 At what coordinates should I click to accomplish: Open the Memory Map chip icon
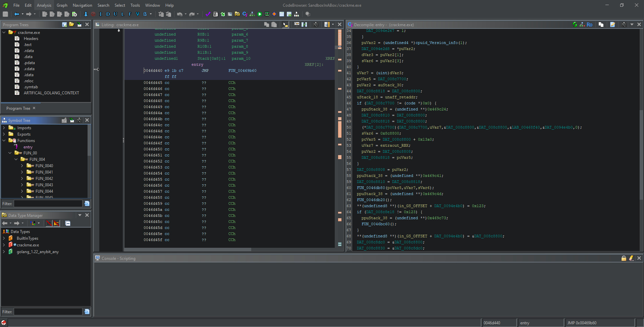[x=267, y=14]
